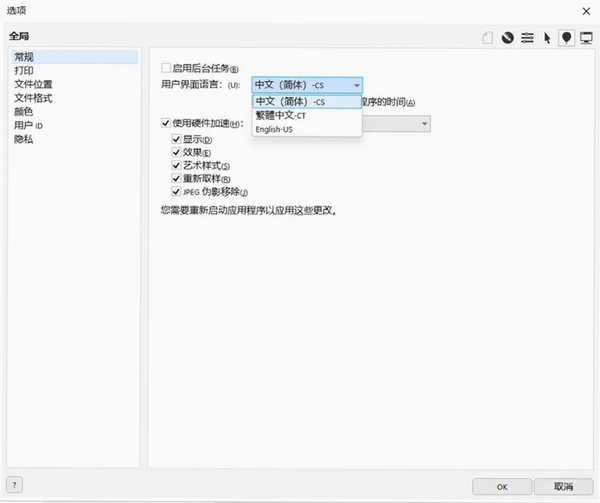Open the Document options icon

pyautogui.click(x=488, y=38)
